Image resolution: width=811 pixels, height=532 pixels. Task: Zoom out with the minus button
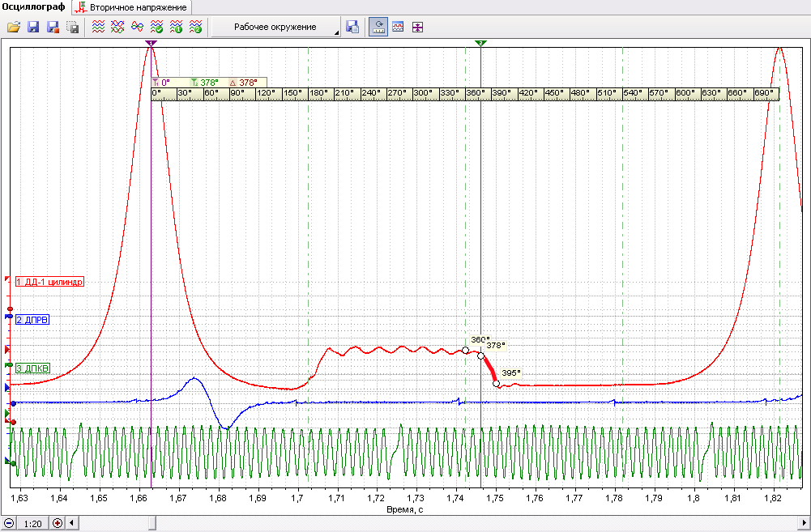[x=8, y=523]
